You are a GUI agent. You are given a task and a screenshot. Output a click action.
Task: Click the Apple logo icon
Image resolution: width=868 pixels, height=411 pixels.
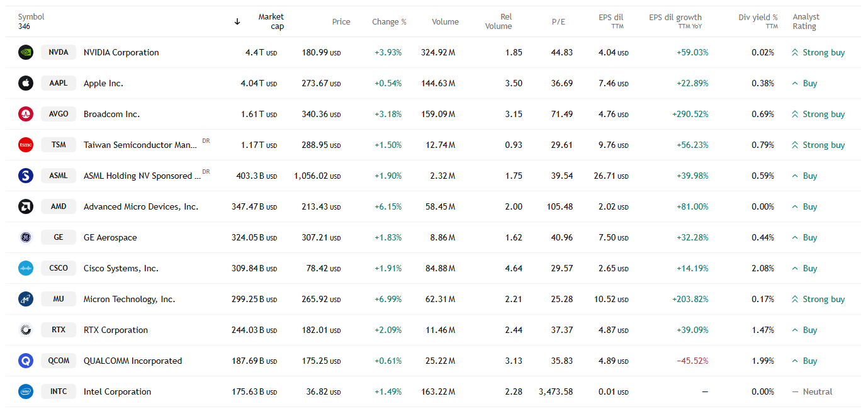point(26,83)
